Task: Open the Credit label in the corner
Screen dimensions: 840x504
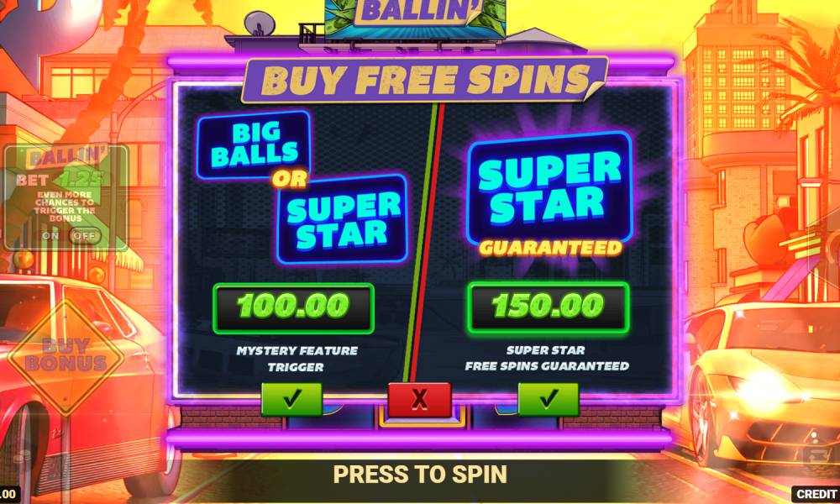Action: [816, 494]
